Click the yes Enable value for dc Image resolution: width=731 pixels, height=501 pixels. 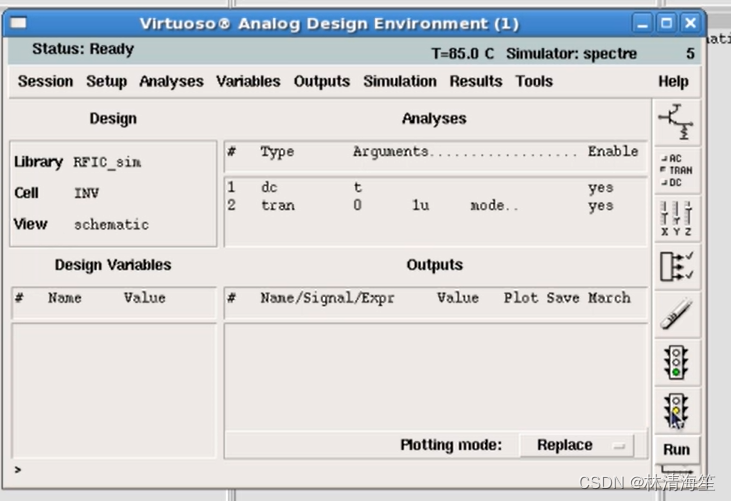coord(600,188)
